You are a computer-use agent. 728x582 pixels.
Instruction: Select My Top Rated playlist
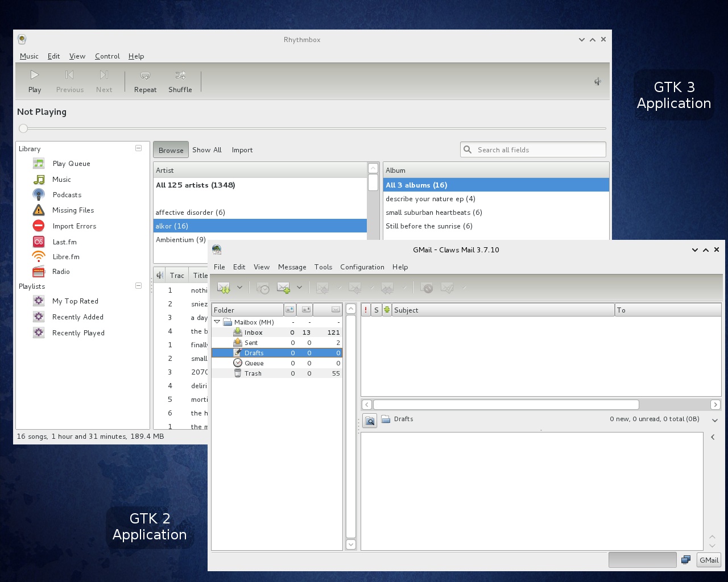tap(75, 301)
